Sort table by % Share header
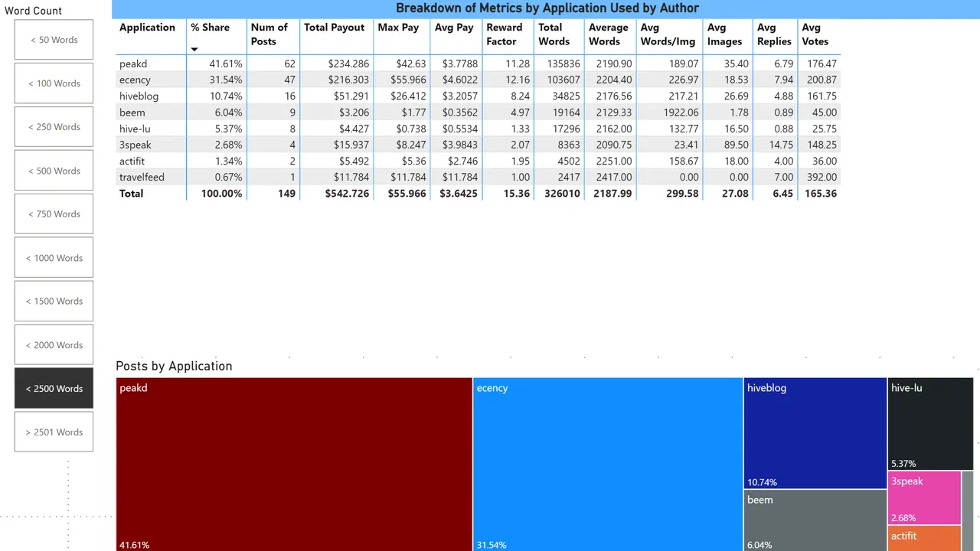980x551 pixels. (x=211, y=28)
